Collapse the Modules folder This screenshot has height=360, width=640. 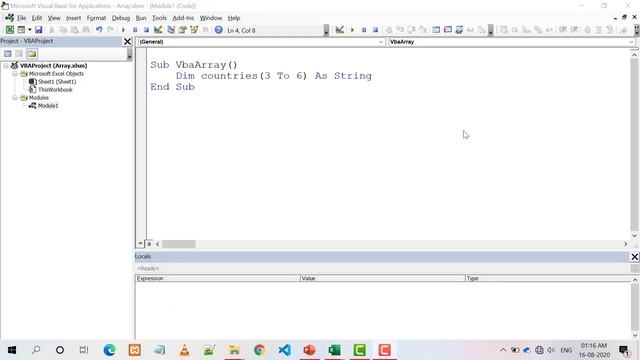point(14,98)
